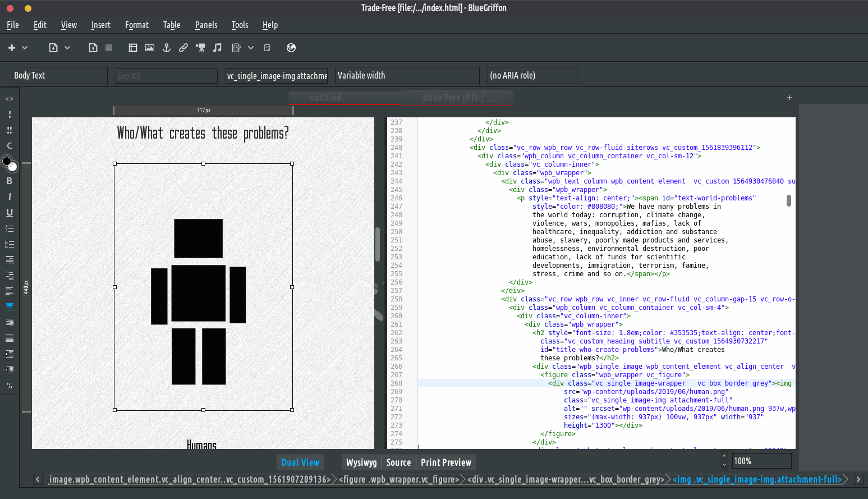Click the anchor insert icon
Viewport: 868px width, 499px height.
coord(167,48)
